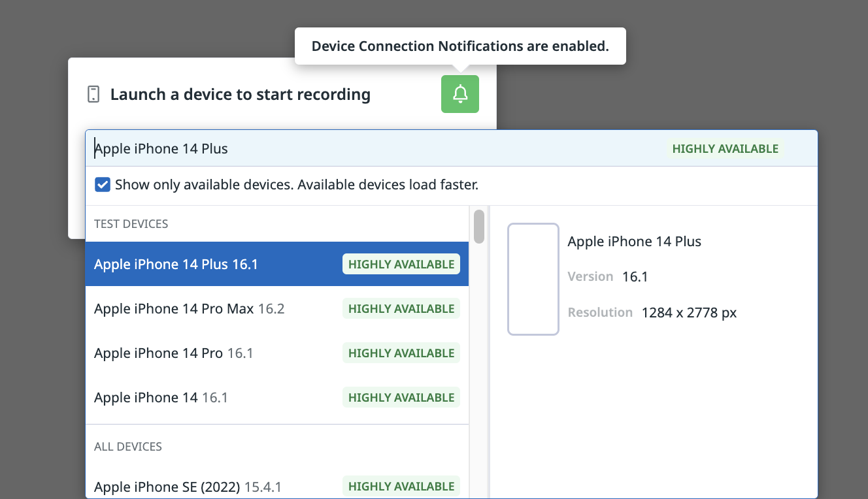Screen dimensions: 868x499
Task: Select Apple iPhone 14 Plus 16.1
Action: [277, 264]
